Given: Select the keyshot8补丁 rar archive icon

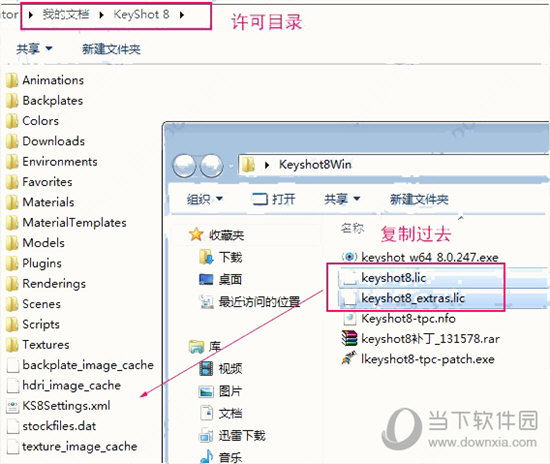Looking at the screenshot, I should click(349, 338).
